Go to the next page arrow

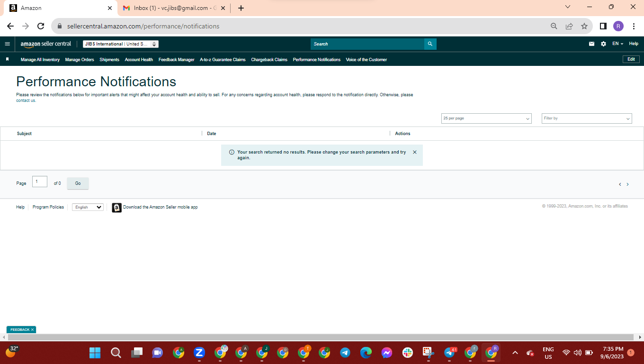(628, 184)
